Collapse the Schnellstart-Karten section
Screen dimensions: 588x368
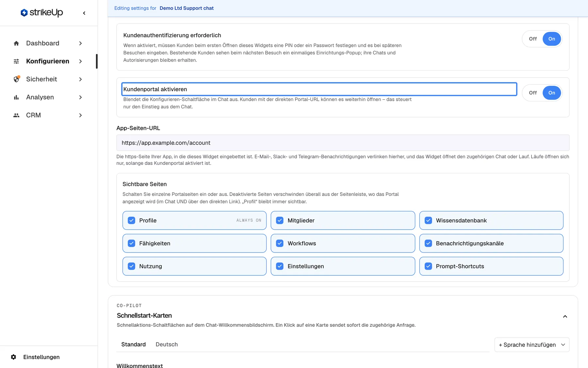point(565,316)
